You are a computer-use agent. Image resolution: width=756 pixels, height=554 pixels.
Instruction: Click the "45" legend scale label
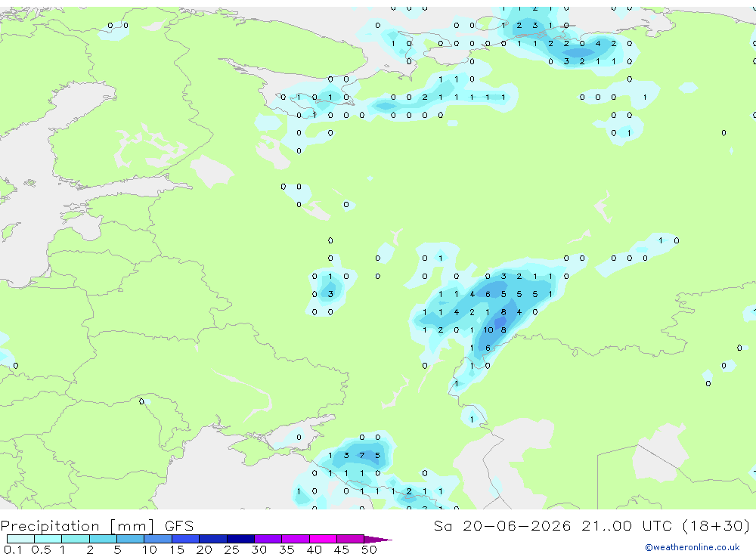(342, 549)
